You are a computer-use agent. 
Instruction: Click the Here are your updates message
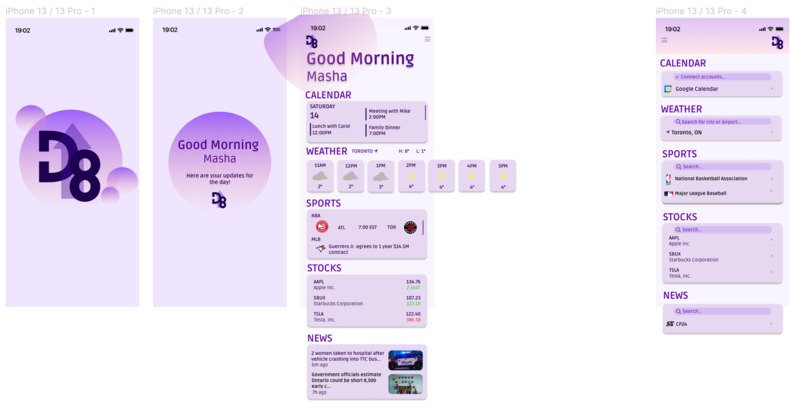[x=219, y=178]
